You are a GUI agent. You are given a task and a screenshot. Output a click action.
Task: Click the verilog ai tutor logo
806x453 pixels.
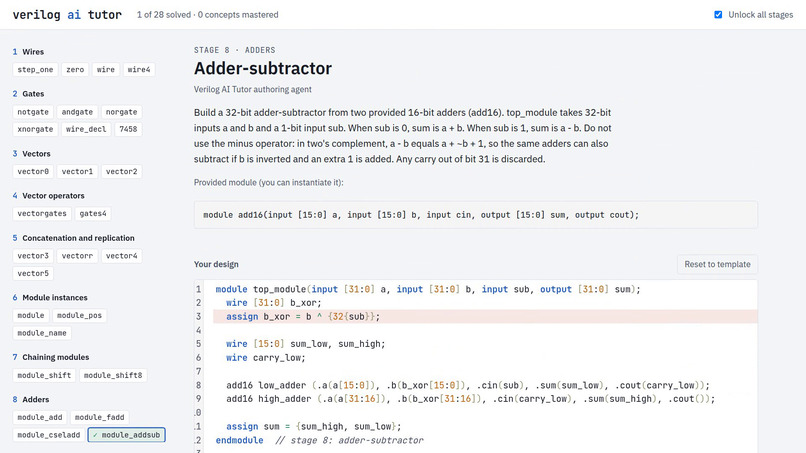67,15
